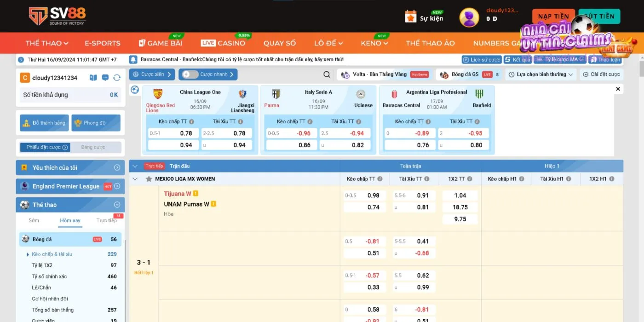
Task: Click the purple user avatar icon
Action: coord(469,17)
